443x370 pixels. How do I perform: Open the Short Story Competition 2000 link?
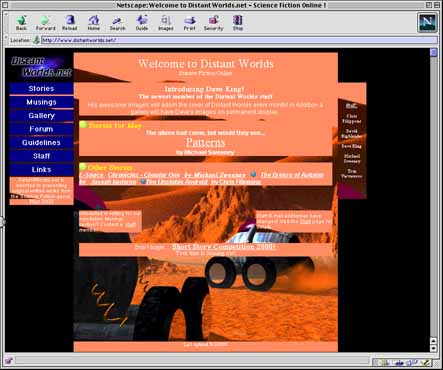(224, 247)
